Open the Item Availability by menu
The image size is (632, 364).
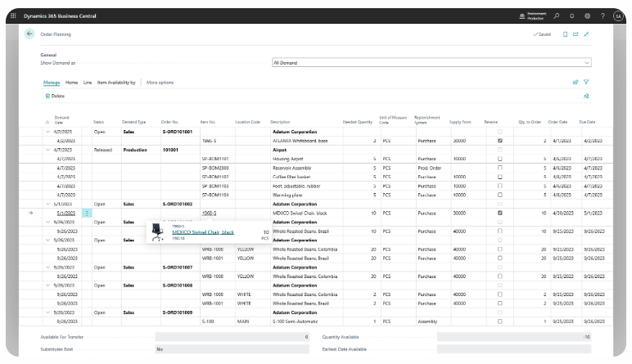click(116, 83)
